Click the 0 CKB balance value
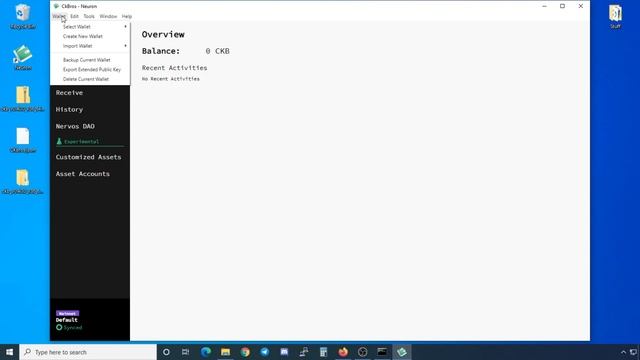 pos(218,51)
